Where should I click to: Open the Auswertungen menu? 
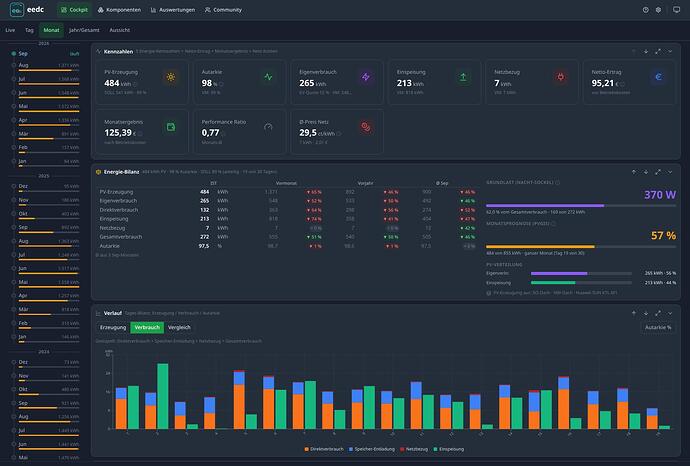[x=172, y=10]
